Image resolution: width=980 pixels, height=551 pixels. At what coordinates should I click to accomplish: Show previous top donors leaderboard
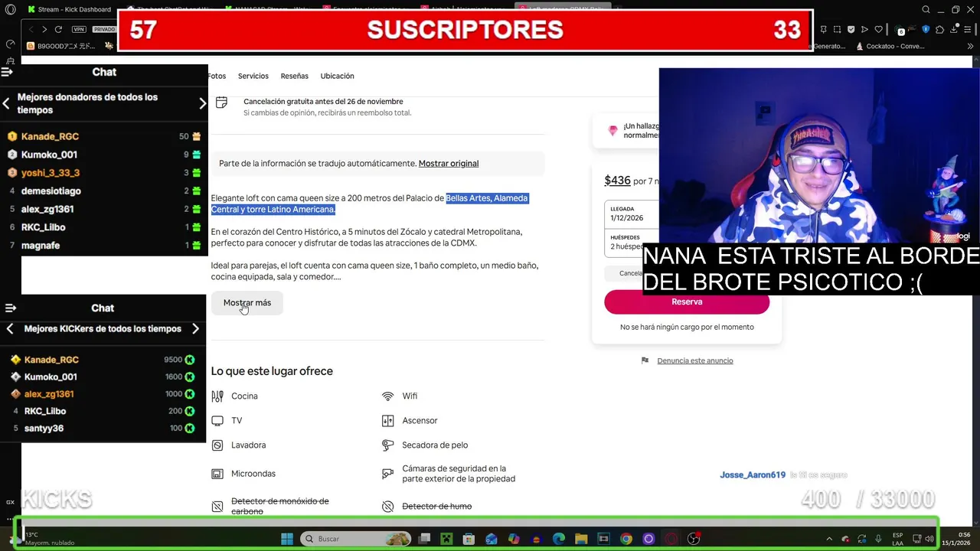click(x=6, y=103)
